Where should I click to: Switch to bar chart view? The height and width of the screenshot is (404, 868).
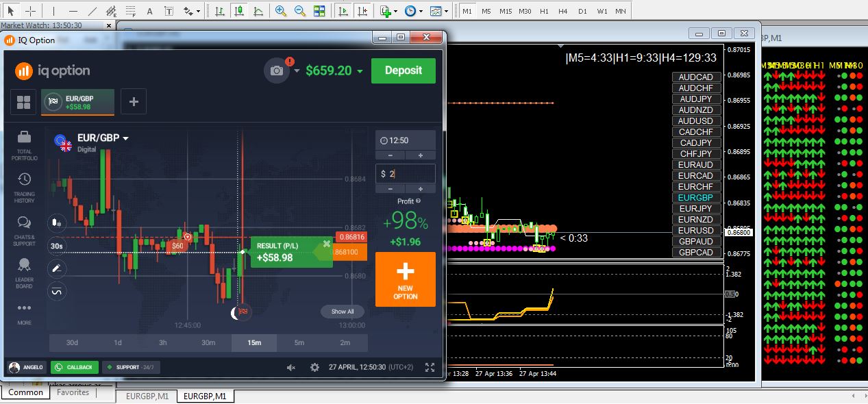[x=219, y=11]
